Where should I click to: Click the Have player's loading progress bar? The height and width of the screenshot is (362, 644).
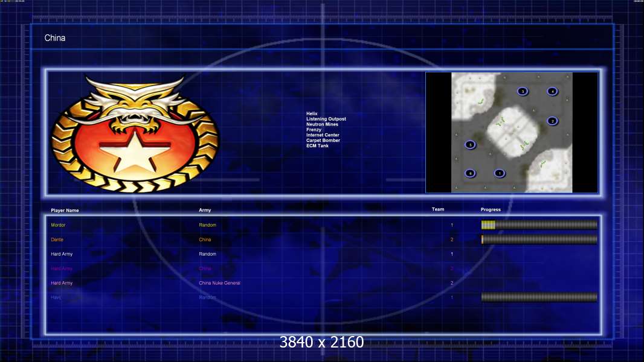pyautogui.click(x=539, y=297)
